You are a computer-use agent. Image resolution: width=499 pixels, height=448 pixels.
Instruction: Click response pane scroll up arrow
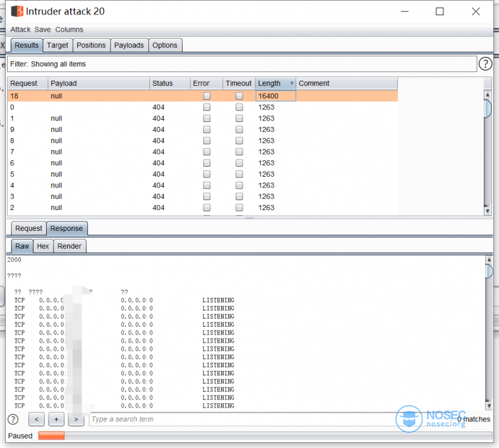click(x=489, y=260)
